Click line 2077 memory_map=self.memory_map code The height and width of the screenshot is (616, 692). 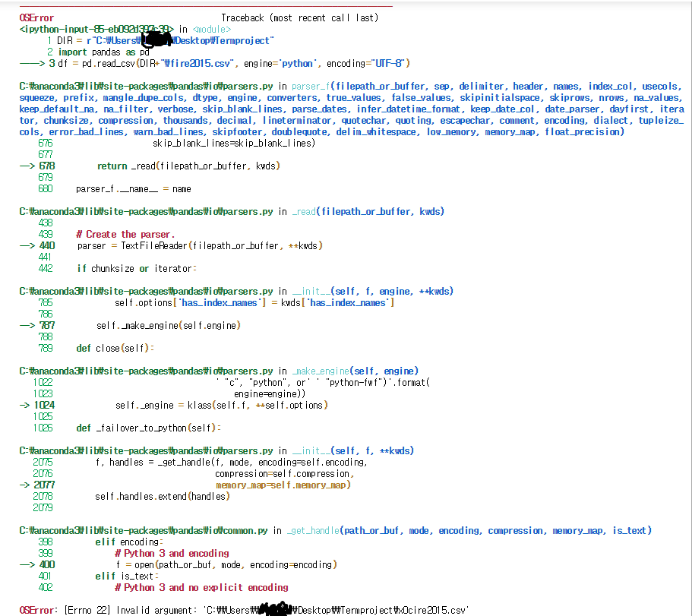(283, 485)
